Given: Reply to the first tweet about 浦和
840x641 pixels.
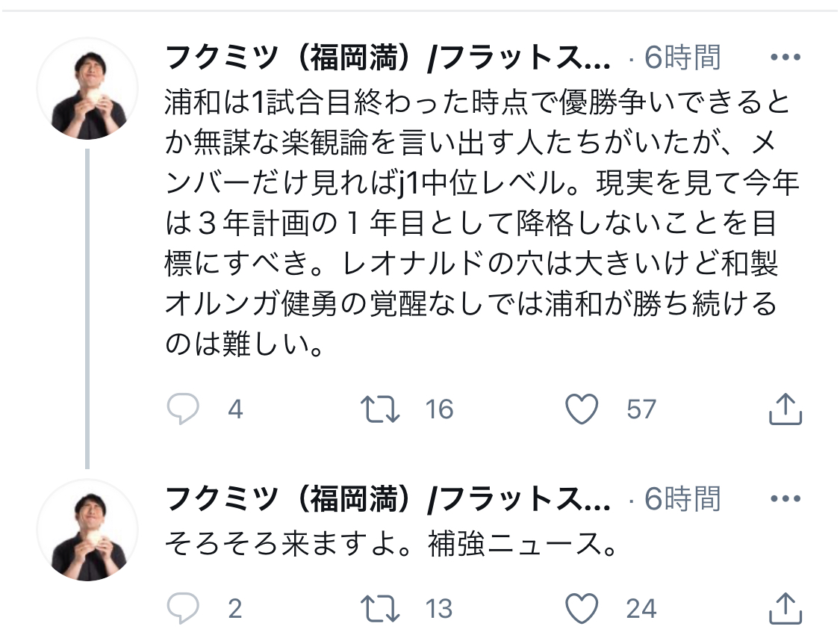Looking at the screenshot, I should coord(183,409).
